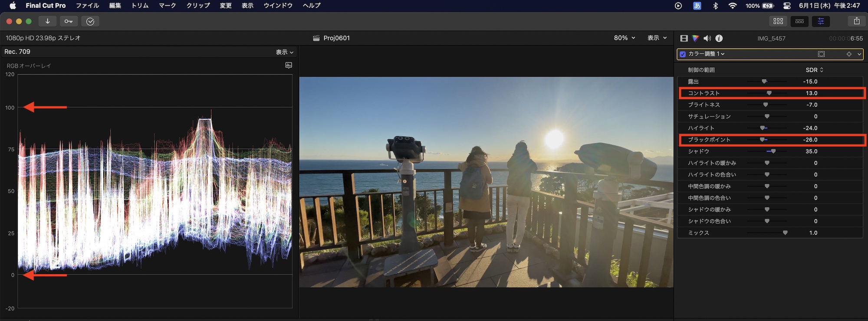Click the Bluetooth menu bar icon

click(x=716, y=6)
